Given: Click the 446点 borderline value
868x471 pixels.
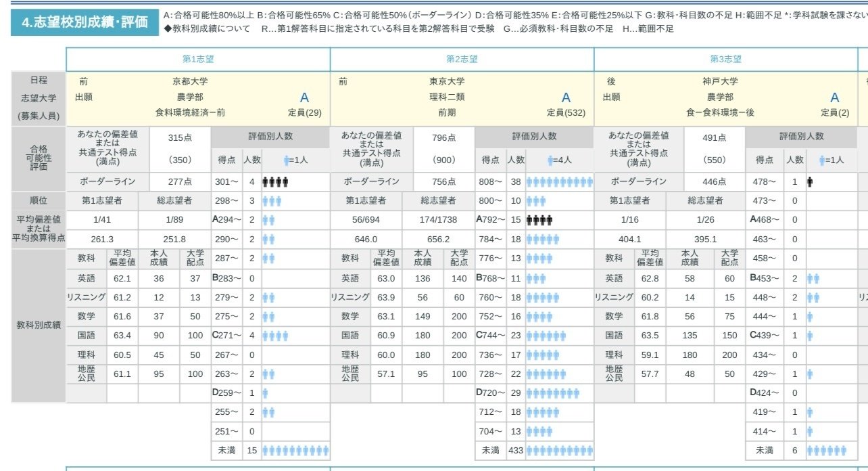Looking at the screenshot, I should (x=715, y=182).
